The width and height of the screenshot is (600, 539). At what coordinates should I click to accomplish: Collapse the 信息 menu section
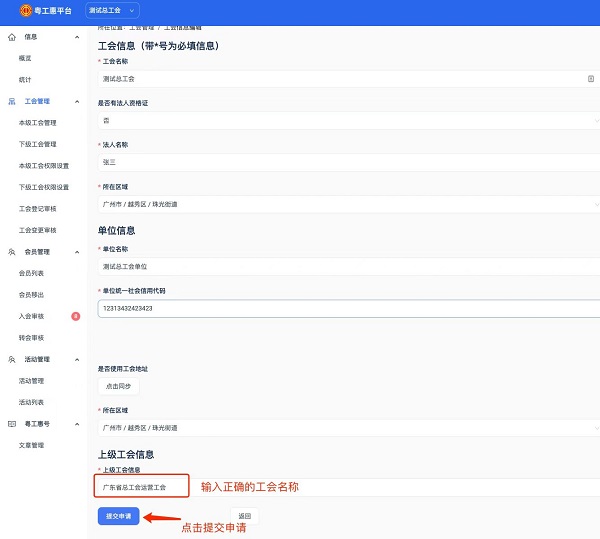tap(77, 37)
